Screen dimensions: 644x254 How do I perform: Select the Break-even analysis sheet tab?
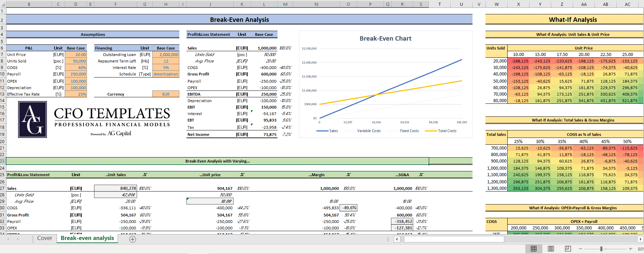87,238
